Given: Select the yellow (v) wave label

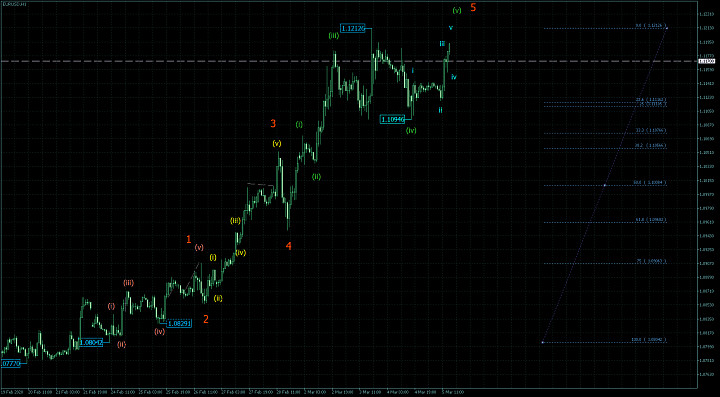Looking at the screenshot, I should click(277, 143).
